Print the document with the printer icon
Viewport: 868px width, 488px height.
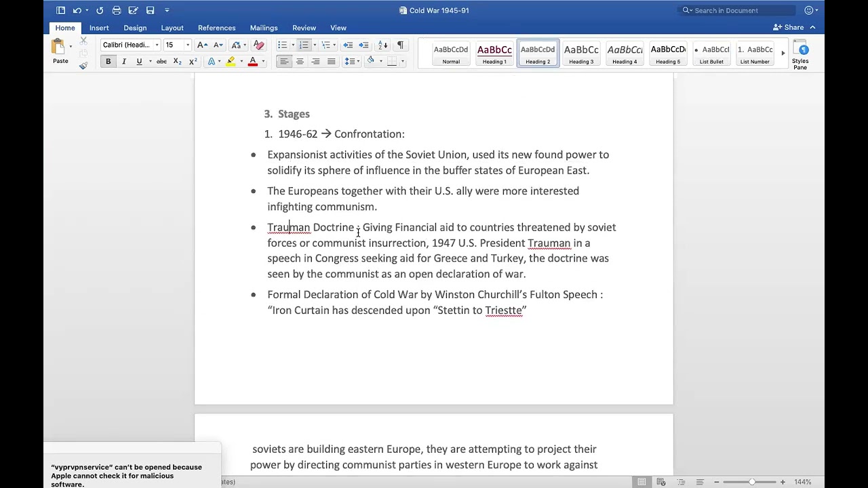(x=117, y=10)
